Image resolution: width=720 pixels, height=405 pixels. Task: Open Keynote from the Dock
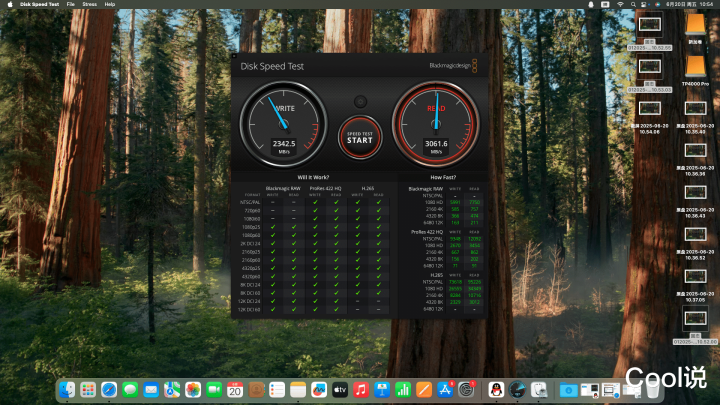[382, 390]
